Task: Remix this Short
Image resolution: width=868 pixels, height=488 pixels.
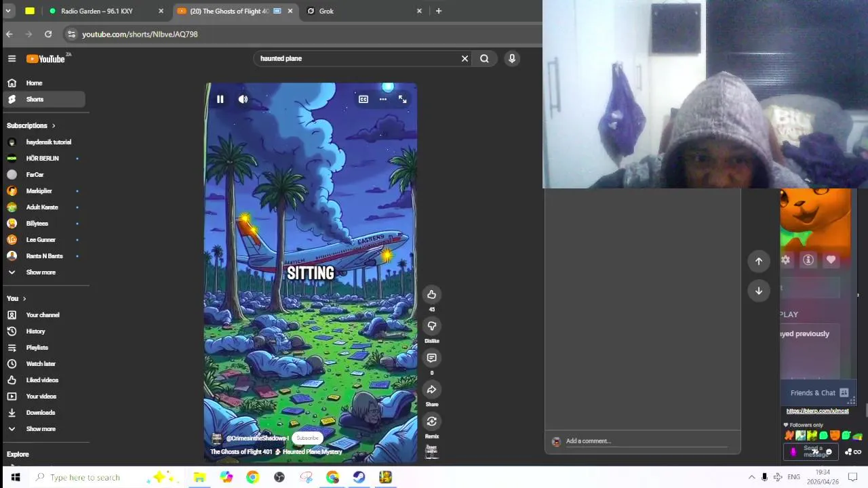Action: tap(431, 422)
